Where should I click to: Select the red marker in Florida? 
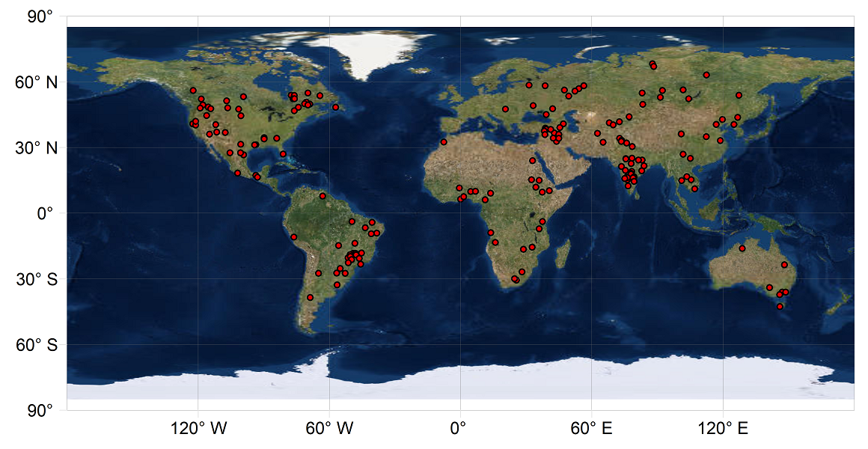click(x=283, y=154)
